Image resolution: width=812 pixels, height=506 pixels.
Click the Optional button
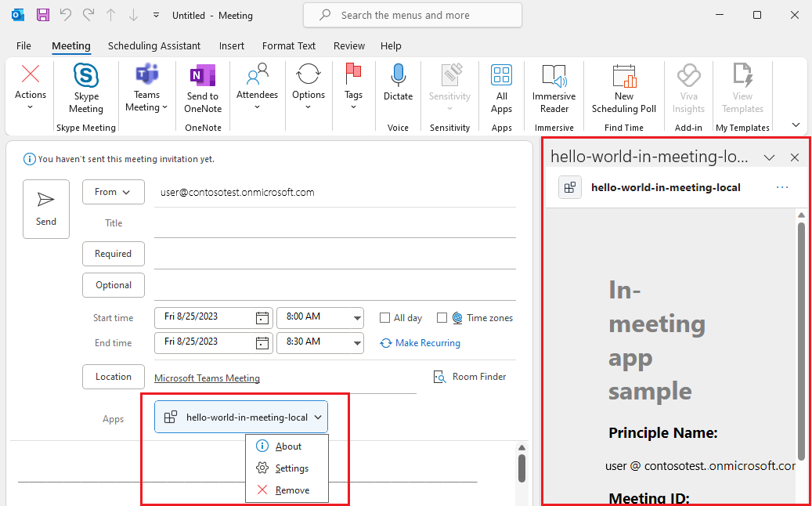pyautogui.click(x=114, y=285)
